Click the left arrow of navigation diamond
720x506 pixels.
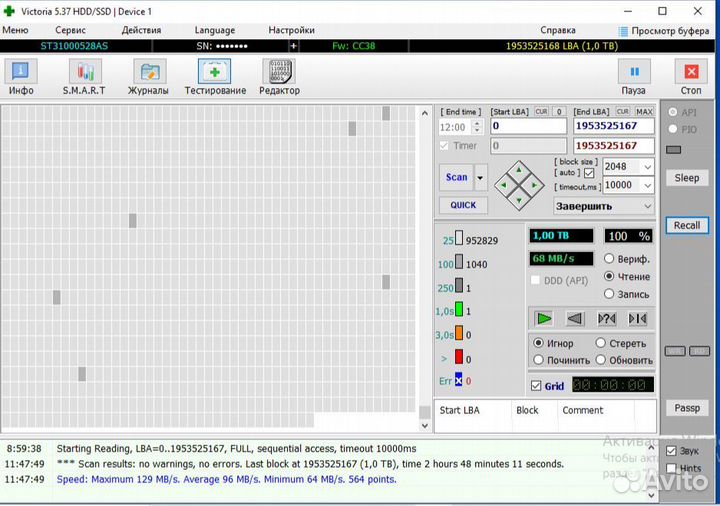coord(504,185)
